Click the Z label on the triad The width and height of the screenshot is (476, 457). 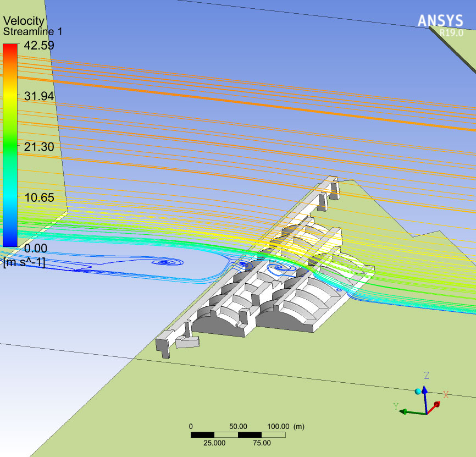click(x=427, y=376)
